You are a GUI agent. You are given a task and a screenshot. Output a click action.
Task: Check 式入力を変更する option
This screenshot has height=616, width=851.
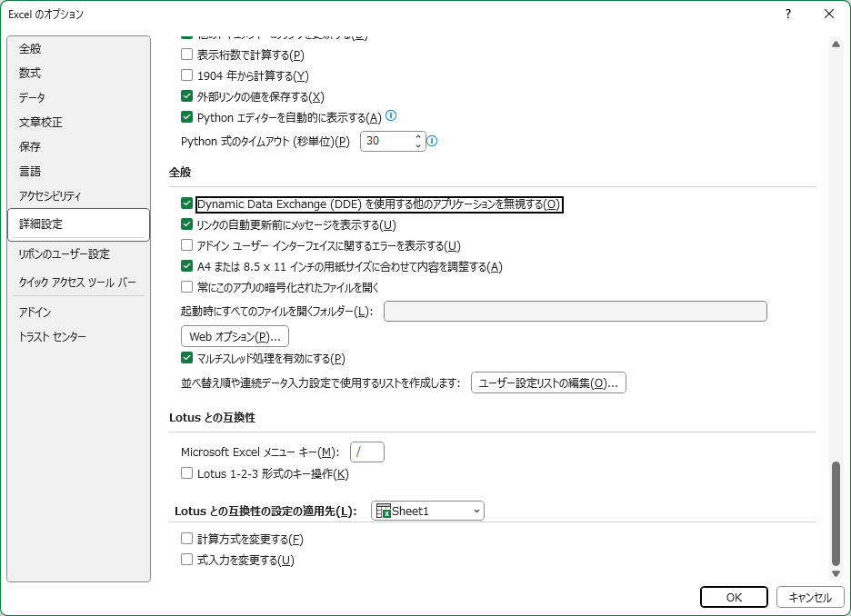tap(186, 559)
